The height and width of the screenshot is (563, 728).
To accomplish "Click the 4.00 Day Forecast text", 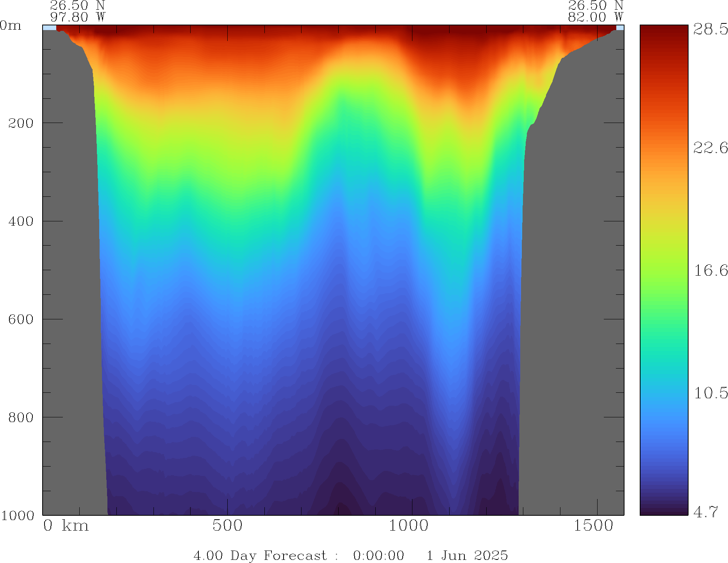I will 260,555.
